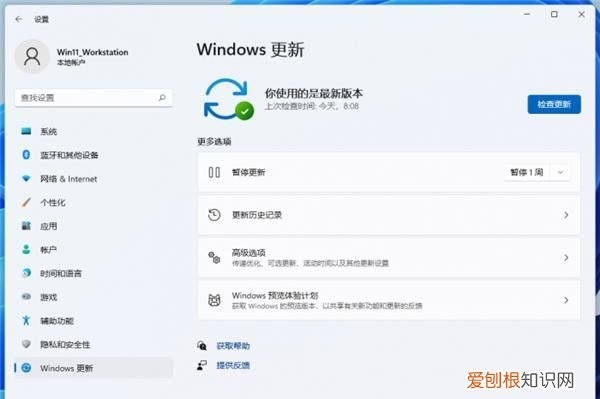Viewport: 600px width, 399px height.
Task: Click 你使用的是最新版本 status text
Action: tap(314, 93)
